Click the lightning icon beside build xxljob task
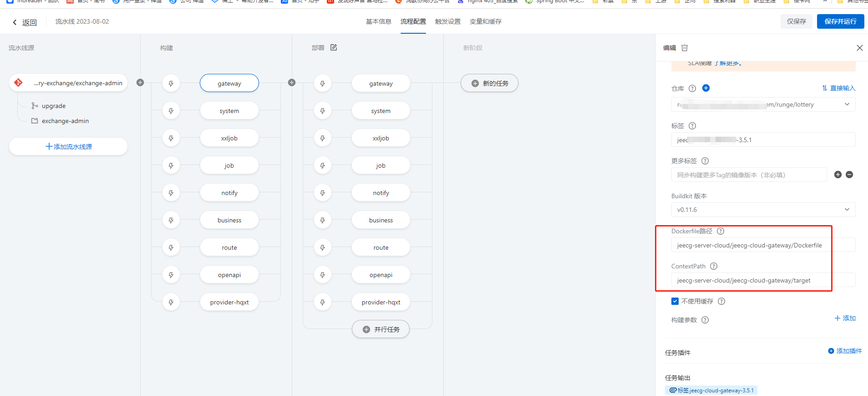 pyautogui.click(x=171, y=138)
